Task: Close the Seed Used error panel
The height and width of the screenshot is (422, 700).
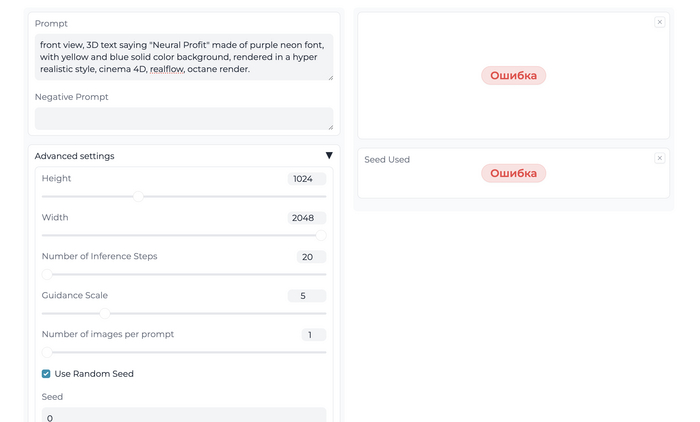Action: [x=659, y=158]
